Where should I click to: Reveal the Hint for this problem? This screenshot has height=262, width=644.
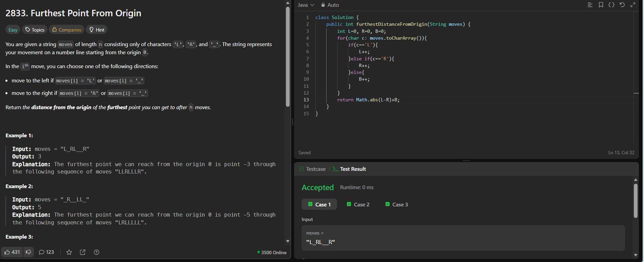97,30
